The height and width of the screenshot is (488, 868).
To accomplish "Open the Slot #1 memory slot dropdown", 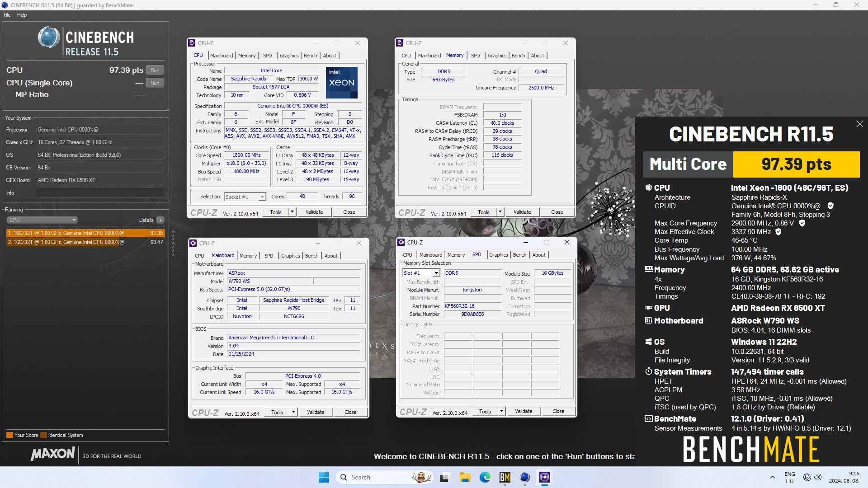I will [421, 273].
